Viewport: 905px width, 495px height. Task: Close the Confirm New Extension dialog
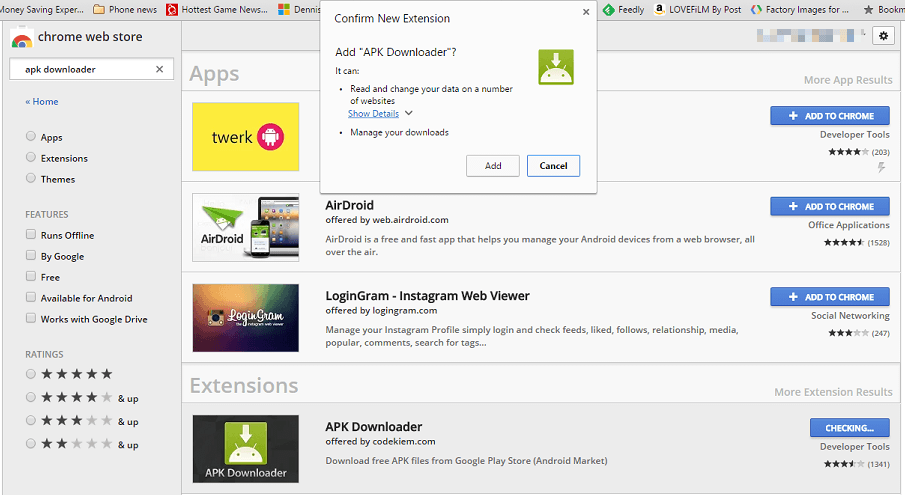pos(586,12)
